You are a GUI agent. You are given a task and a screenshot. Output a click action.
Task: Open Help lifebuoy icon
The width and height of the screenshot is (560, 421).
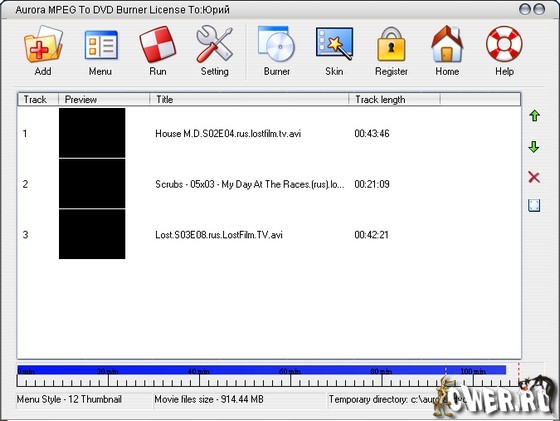click(x=504, y=44)
